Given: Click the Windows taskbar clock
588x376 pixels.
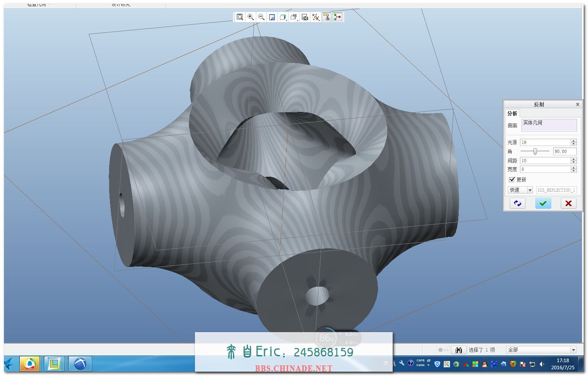Looking at the screenshot, I should coord(562,364).
